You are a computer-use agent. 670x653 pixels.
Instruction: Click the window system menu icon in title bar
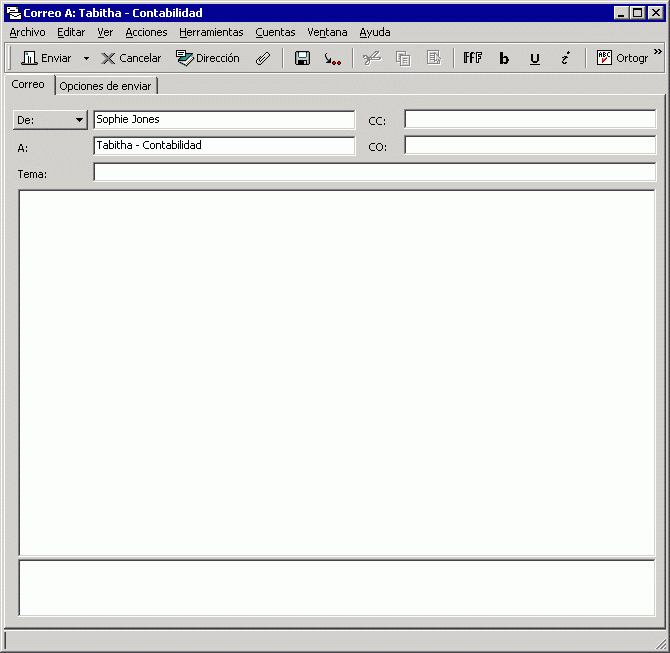click(14, 13)
